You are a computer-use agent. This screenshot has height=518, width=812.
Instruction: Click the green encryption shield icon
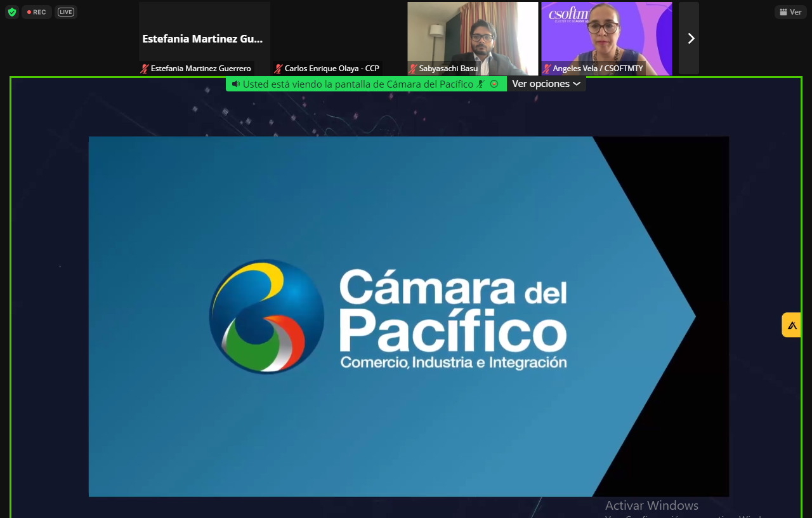12,12
